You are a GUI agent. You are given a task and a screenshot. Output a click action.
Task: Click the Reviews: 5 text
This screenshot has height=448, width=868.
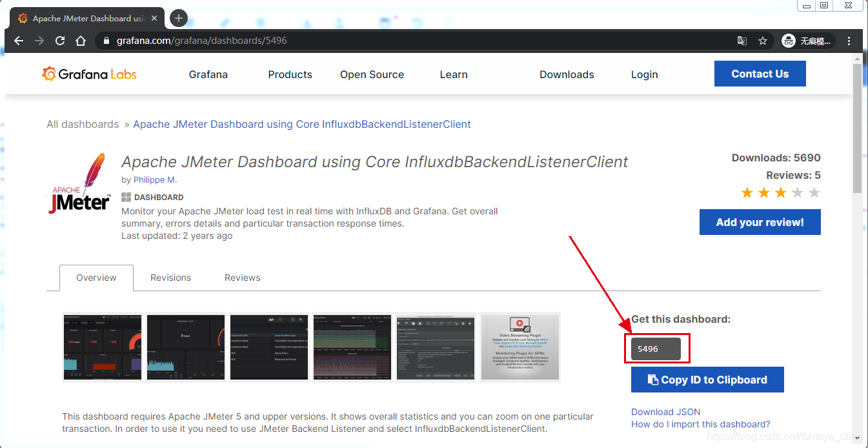tap(793, 175)
